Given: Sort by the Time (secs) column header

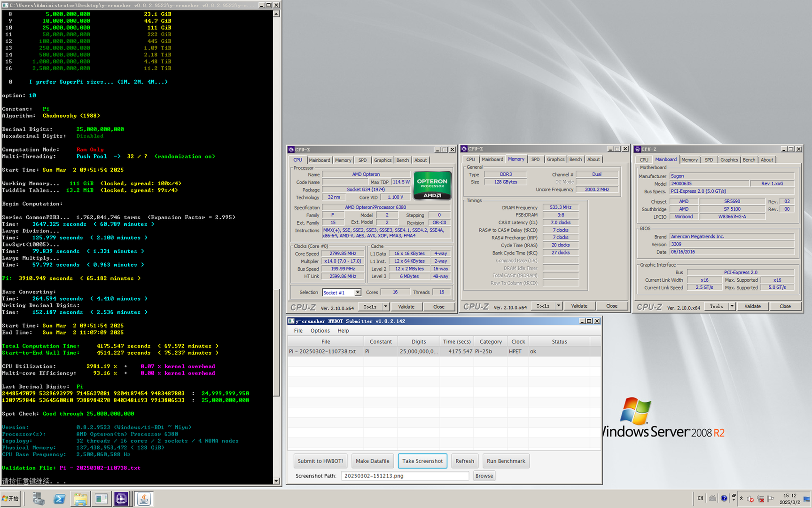Looking at the screenshot, I should (x=456, y=341).
